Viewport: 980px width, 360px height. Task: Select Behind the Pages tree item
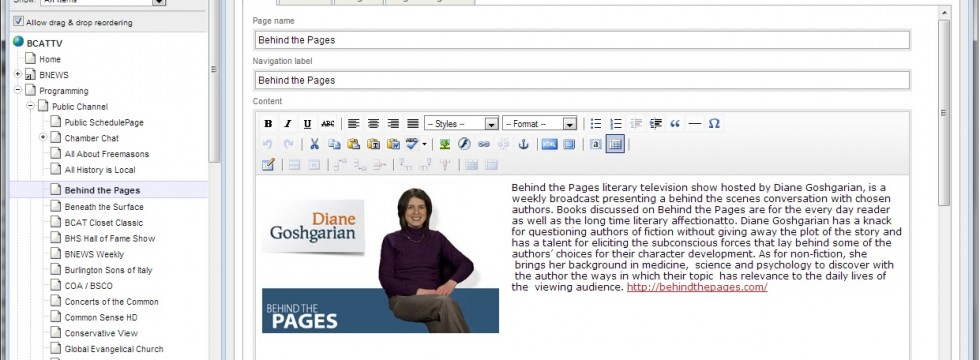[x=102, y=190]
